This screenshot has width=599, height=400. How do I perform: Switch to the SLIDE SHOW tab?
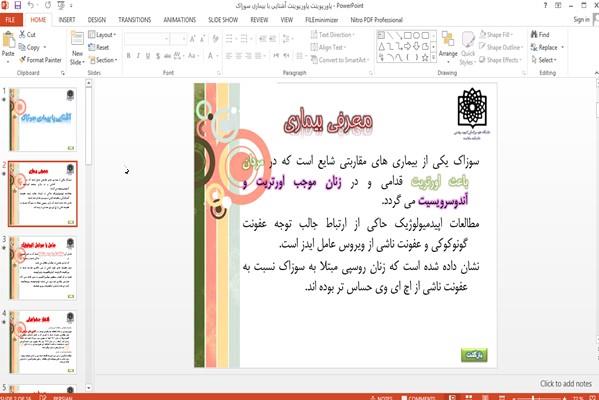223,20
